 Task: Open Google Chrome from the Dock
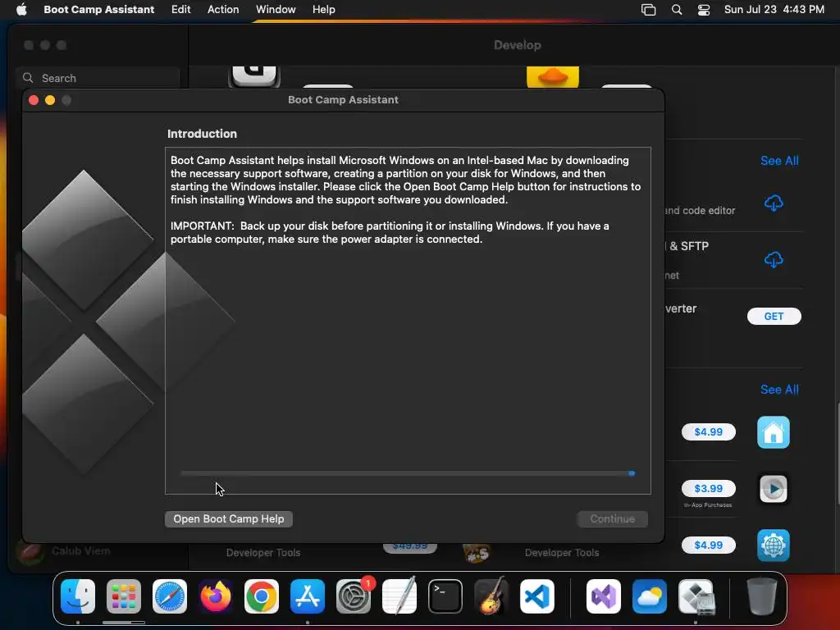pyautogui.click(x=262, y=596)
